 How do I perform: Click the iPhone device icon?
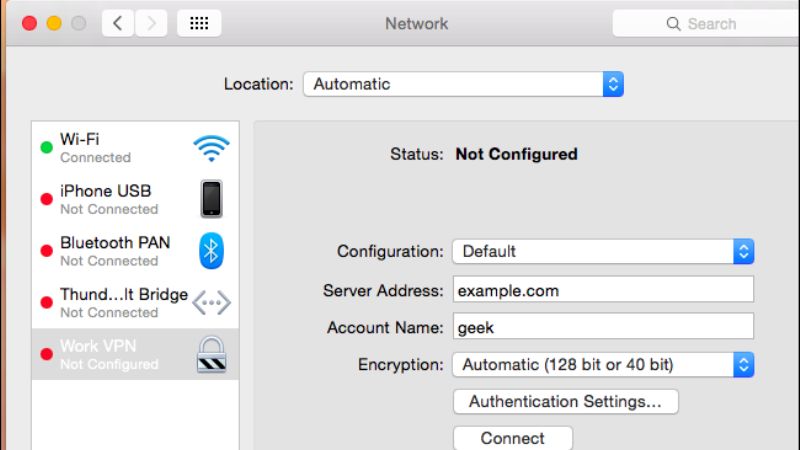click(x=211, y=199)
